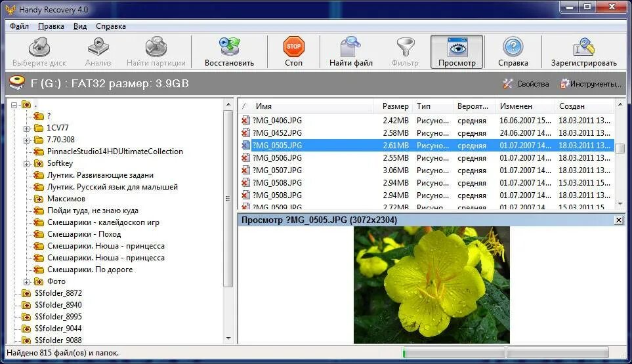Open the Найти файл search tool
Image resolution: width=632 pixels, height=364 pixels.
350,52
